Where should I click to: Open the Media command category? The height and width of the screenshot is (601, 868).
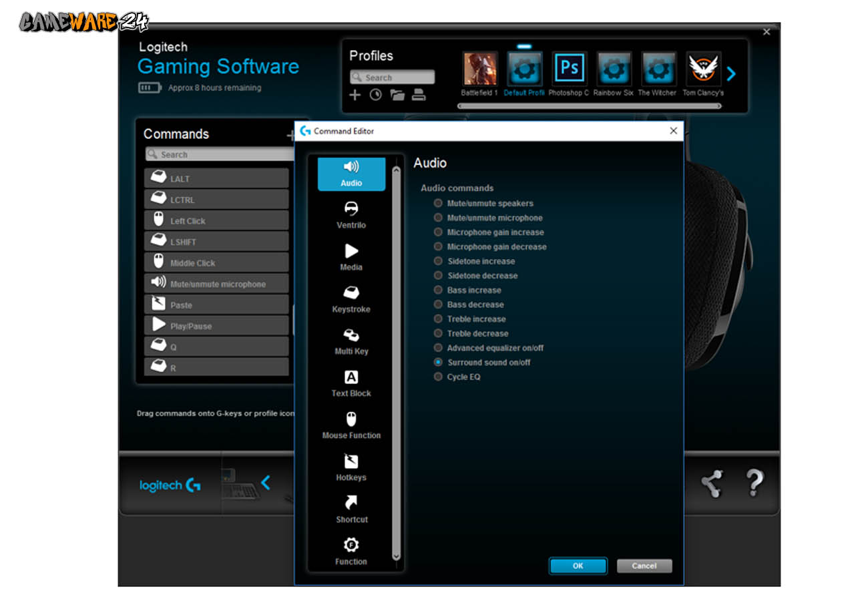pos(351,258)
